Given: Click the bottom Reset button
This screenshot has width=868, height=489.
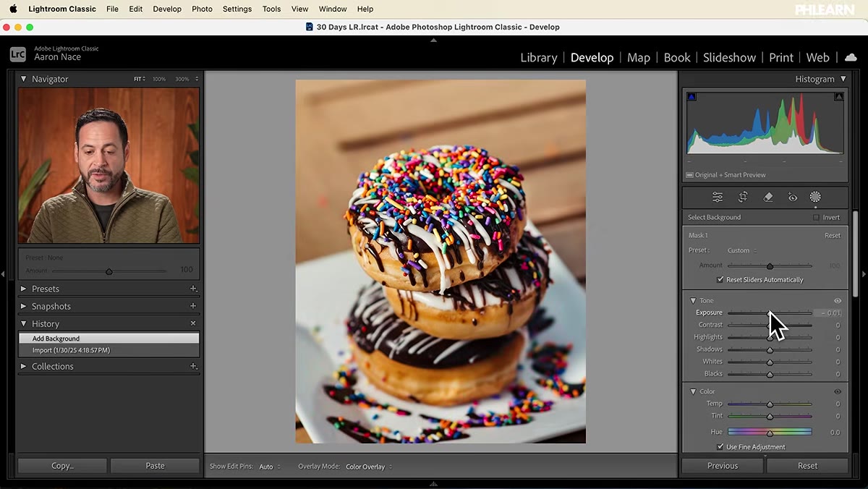Looking at the screenshot, I should click(807, 466).
